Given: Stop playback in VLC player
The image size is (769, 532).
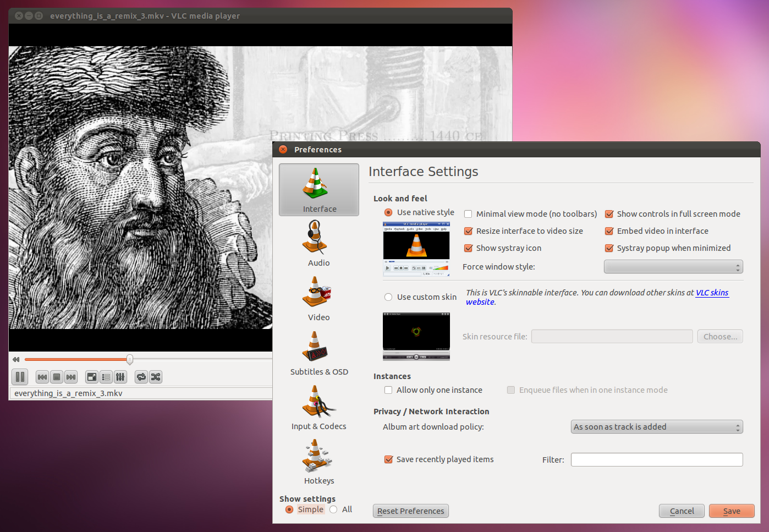Looking at the screenshot, I should coord(57,377).
